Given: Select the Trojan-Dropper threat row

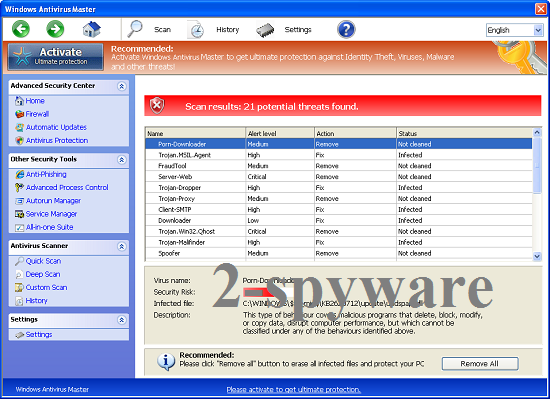Looking at the screenshot, I should click(x=339, y=188).
